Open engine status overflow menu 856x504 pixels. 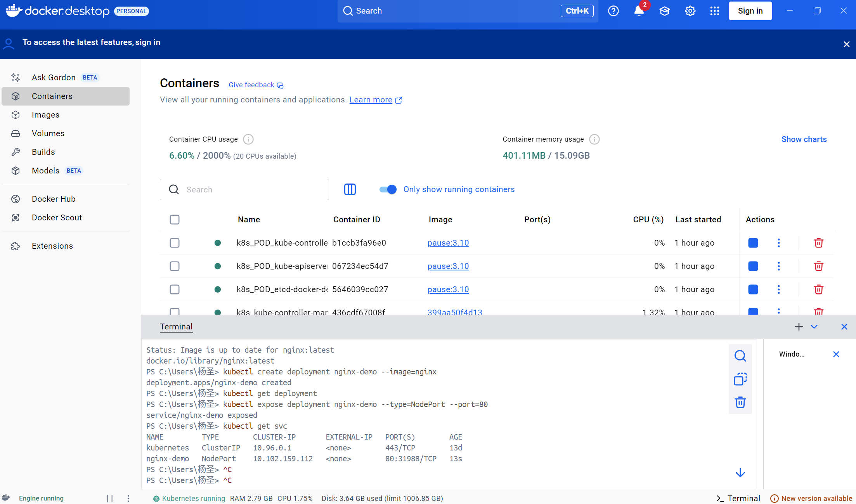click(128, 498)
